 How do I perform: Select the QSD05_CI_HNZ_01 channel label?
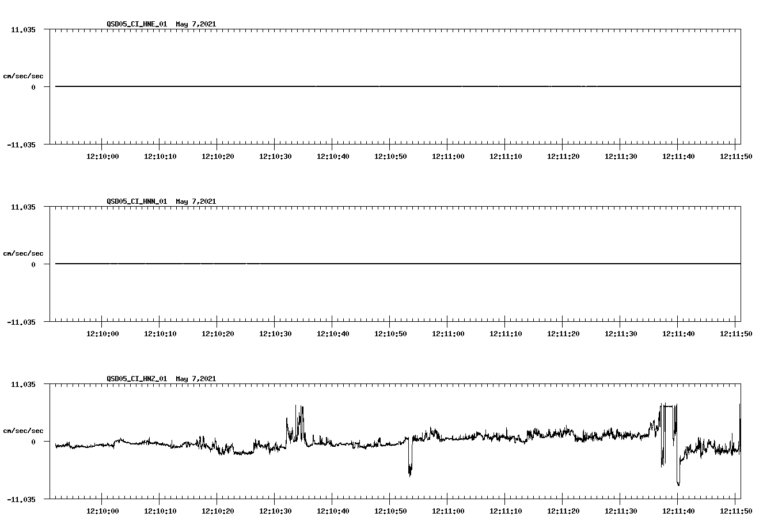point(136,378)
